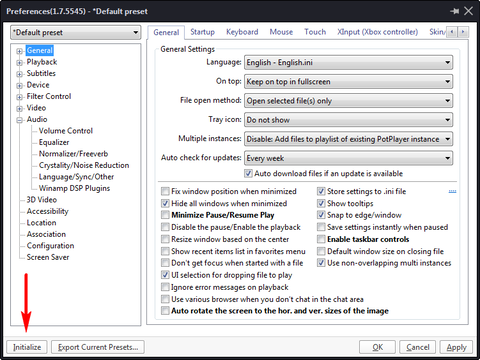Switch to the Startup tab

tap(202, 32)
